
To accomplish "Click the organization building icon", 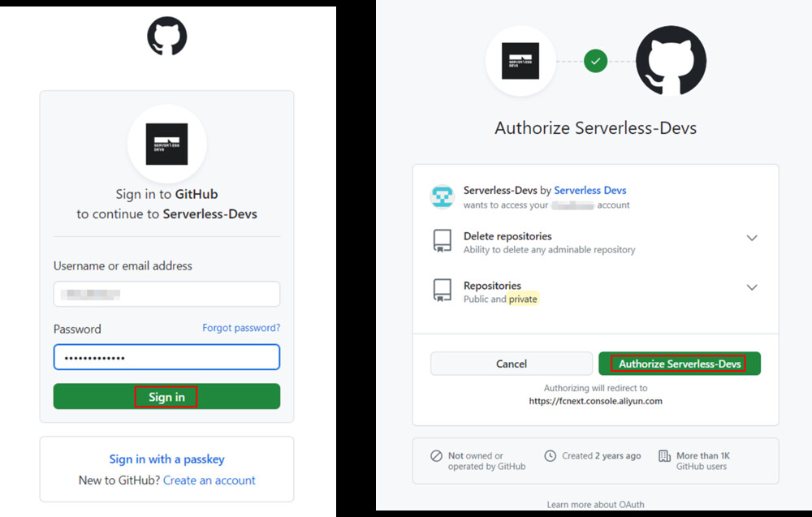I will (x=664, y=456).
